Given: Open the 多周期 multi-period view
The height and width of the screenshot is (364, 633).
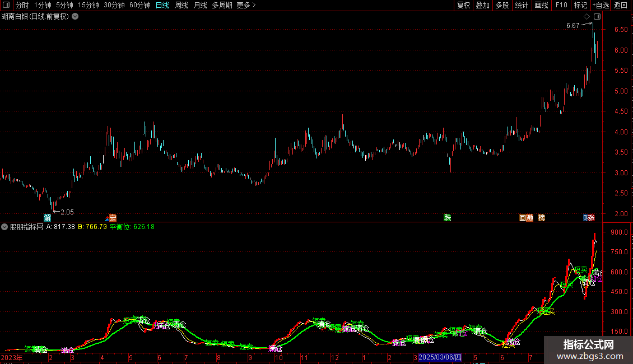Looking at the screenshot, I should point(222,5).
